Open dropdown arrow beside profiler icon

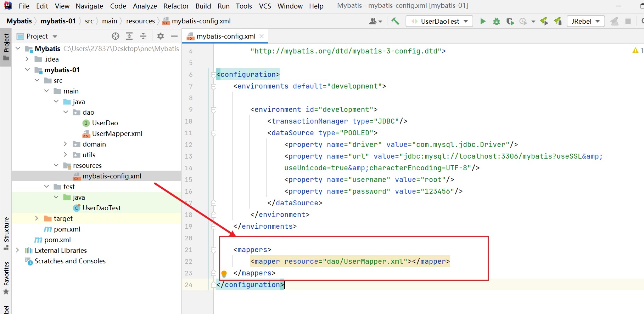click(x=533, y=22)
